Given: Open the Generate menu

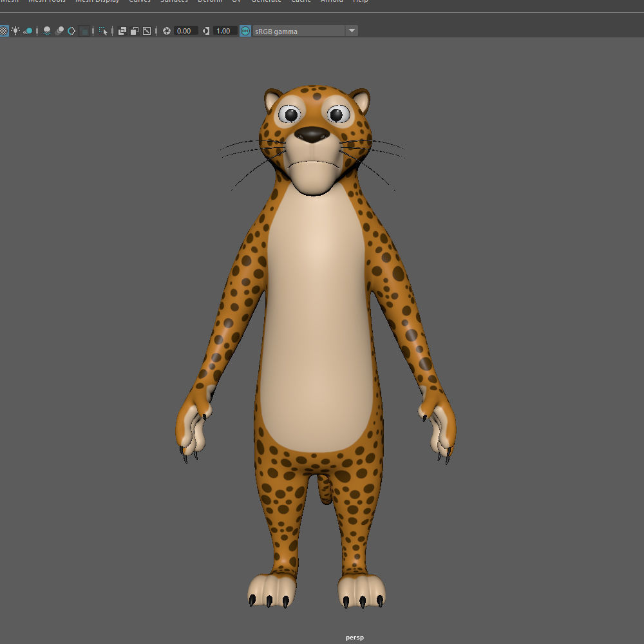Looking at the screenshot, I should click(x=266, y=1).
